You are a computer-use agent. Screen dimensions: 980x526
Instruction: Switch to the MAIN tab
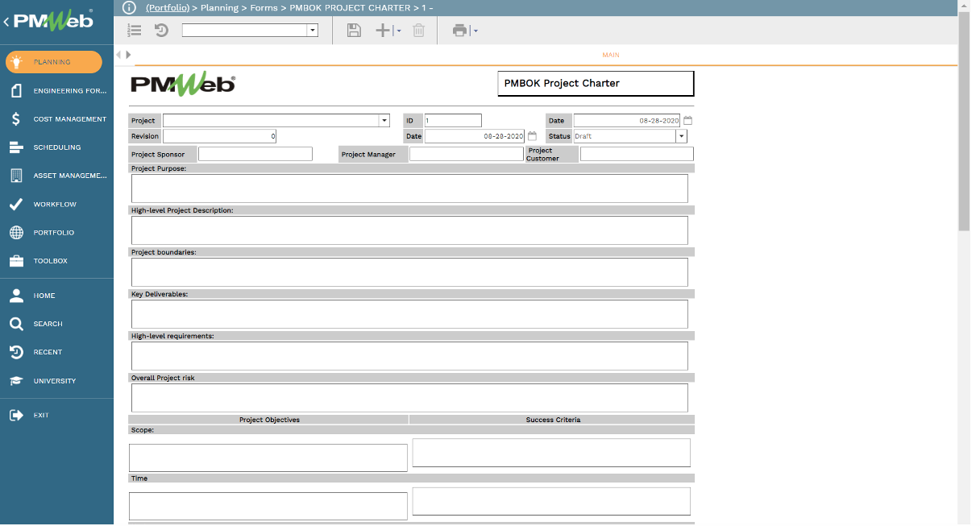point(611,55)
